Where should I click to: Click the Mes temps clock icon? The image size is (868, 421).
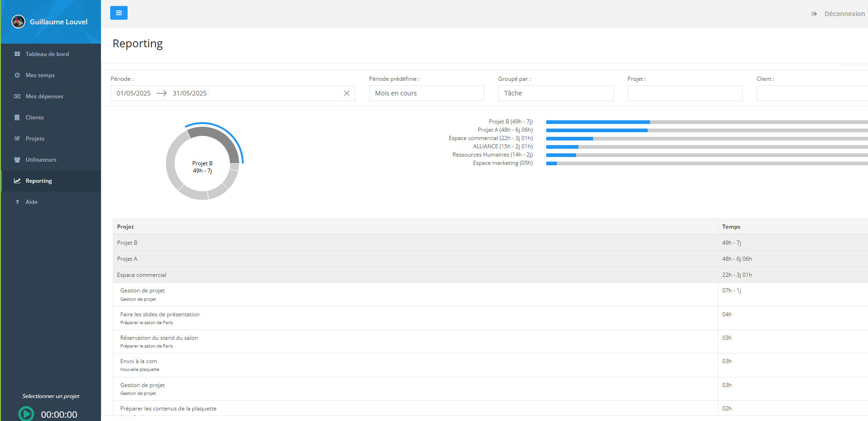tap(17, 75)
